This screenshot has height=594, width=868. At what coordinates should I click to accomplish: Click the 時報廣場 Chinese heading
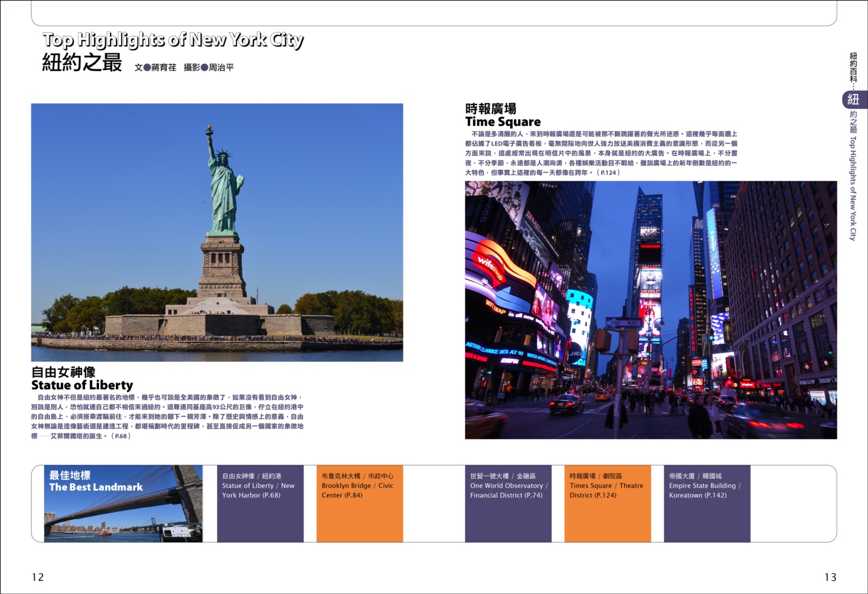pos(491,109)
